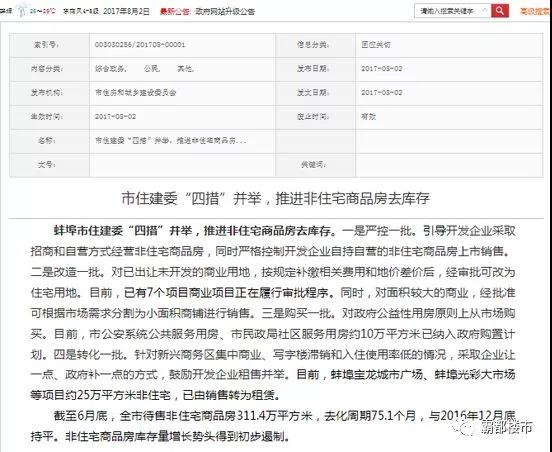Focus the 请输入搜索关键字 search box
This screenshot has width=552, height=452.
448,11
